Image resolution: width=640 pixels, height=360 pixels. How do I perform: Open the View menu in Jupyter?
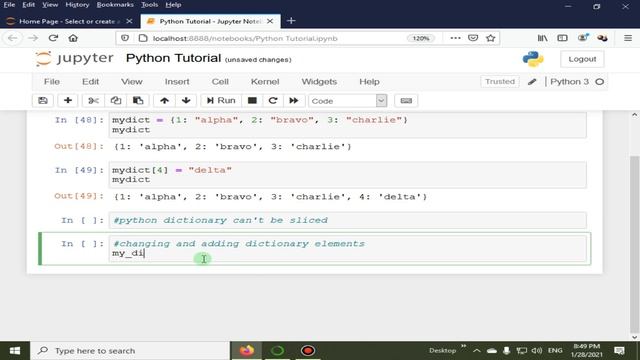pos(131,82)
